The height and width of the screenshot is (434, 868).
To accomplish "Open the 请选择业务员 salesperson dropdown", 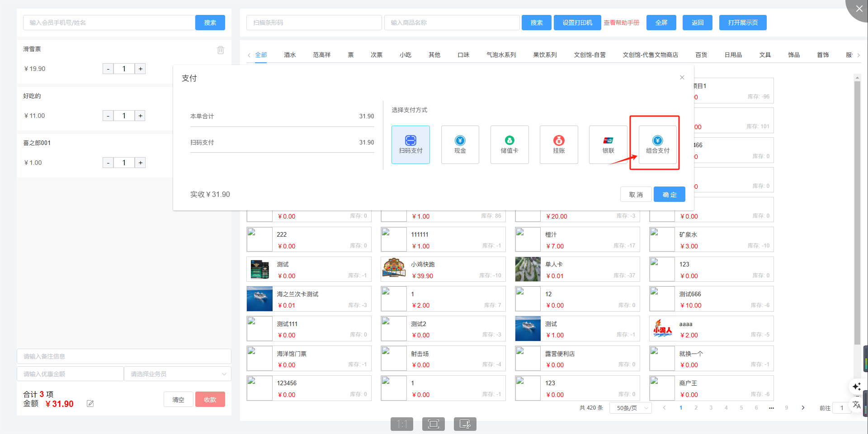I will coord(178,374).
